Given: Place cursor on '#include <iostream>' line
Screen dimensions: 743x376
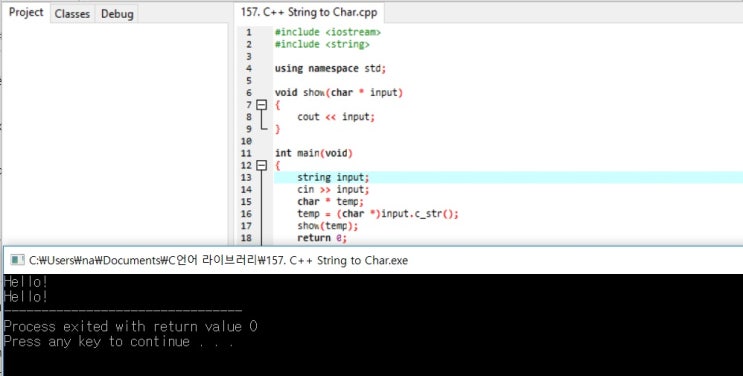Looking at the screenshot, I should [328, 32].
